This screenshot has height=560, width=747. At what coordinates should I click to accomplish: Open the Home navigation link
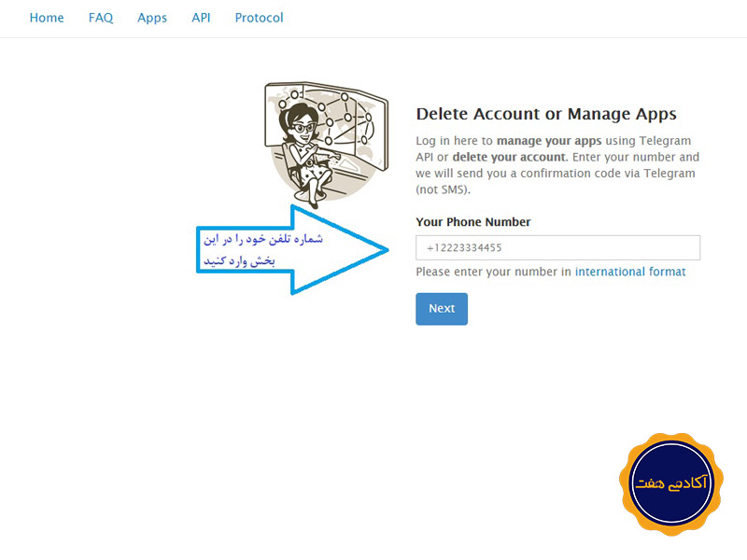click(47, 18)
